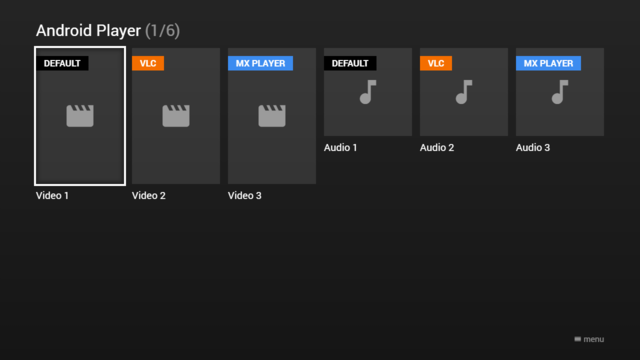This screenshot has width=640, height=360.
Task: Click the DEFAULT badge on Video 1
Action: (x=62, y=63)
